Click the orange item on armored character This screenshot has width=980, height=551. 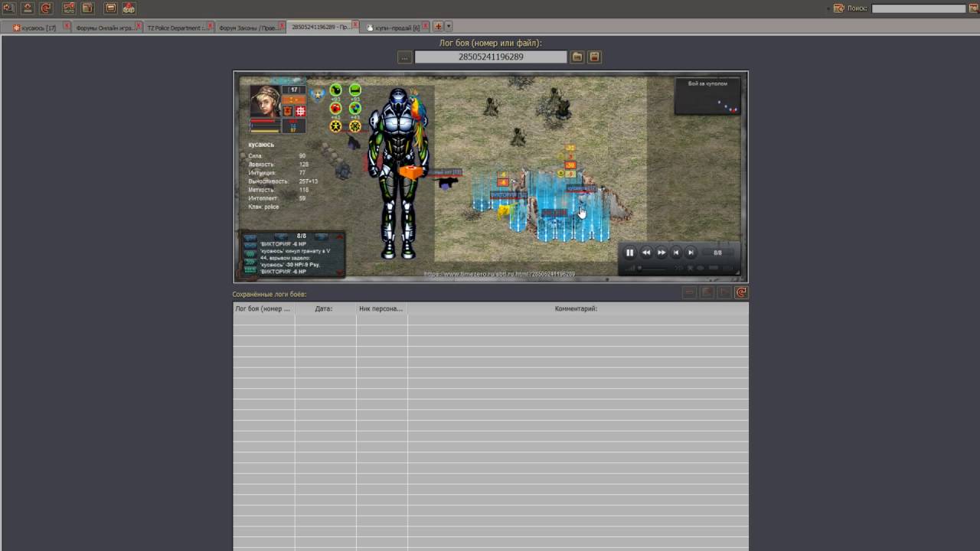click(x=411, y=172)
